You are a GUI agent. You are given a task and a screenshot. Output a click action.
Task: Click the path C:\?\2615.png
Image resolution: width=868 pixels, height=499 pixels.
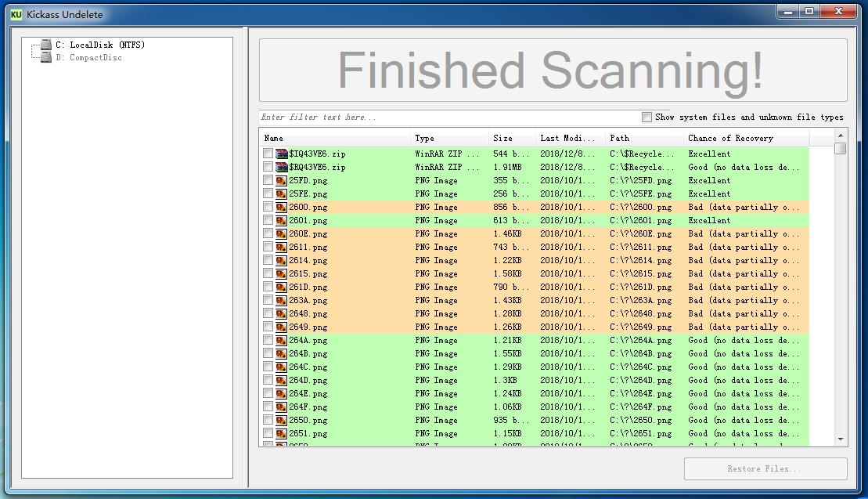coord(641,273)
